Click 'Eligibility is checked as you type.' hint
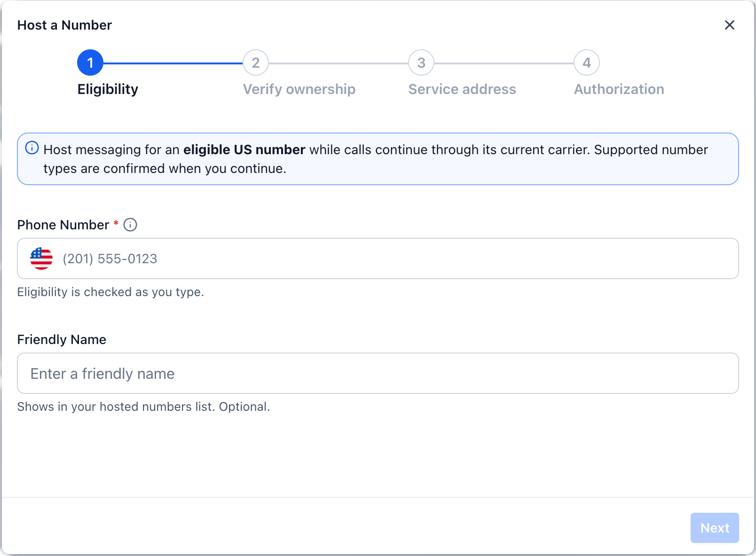Screen dimensions: 756x556 coord(110,292)
